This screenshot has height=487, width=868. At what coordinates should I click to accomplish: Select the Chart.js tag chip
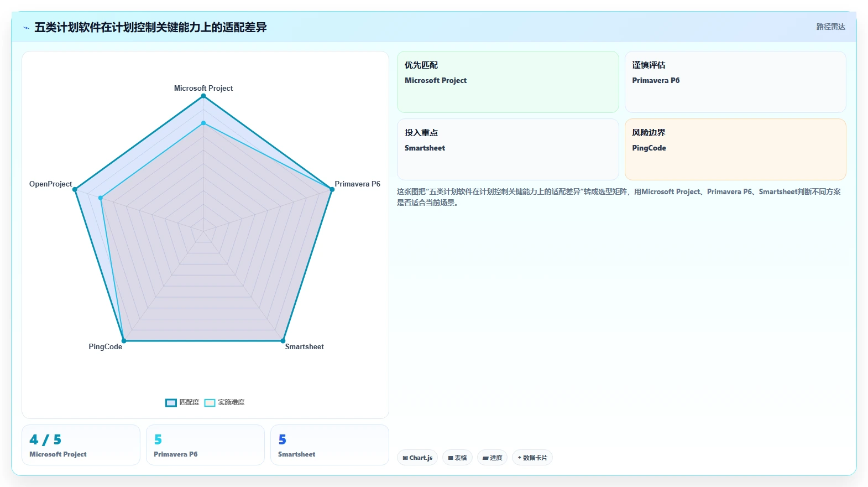coord(417,458)
